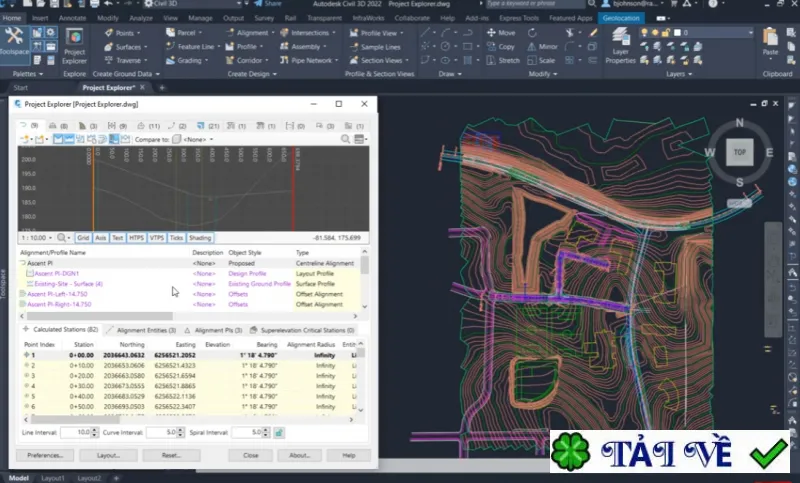Click the Preferences button
Screen dimensions: 800x483
coord(45,455)
